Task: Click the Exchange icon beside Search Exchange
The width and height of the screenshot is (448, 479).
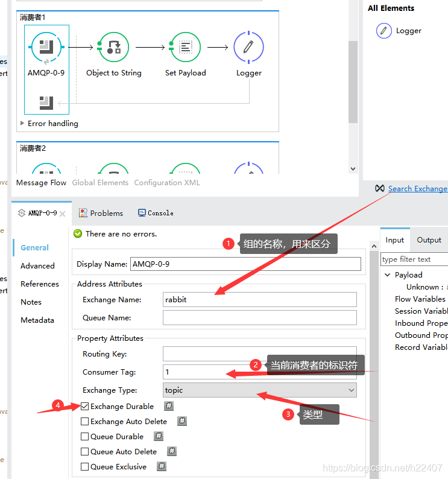Action: coord(380,188)
